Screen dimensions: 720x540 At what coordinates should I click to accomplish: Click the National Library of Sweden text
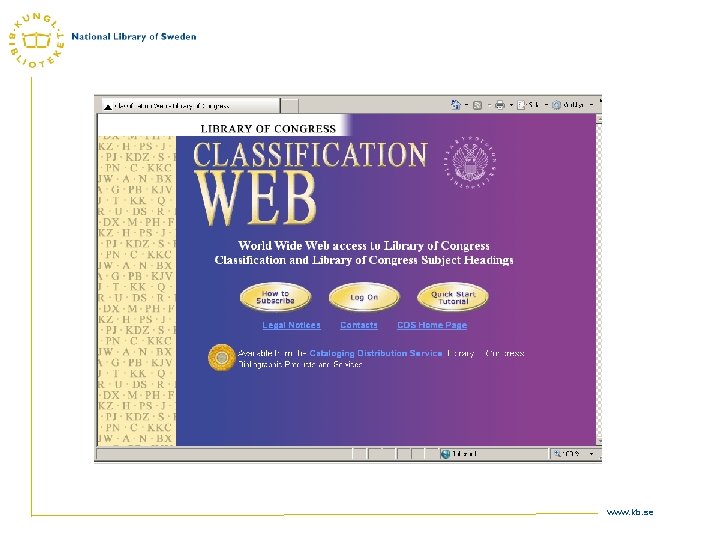pyautogui.click(x=134, y=37)
